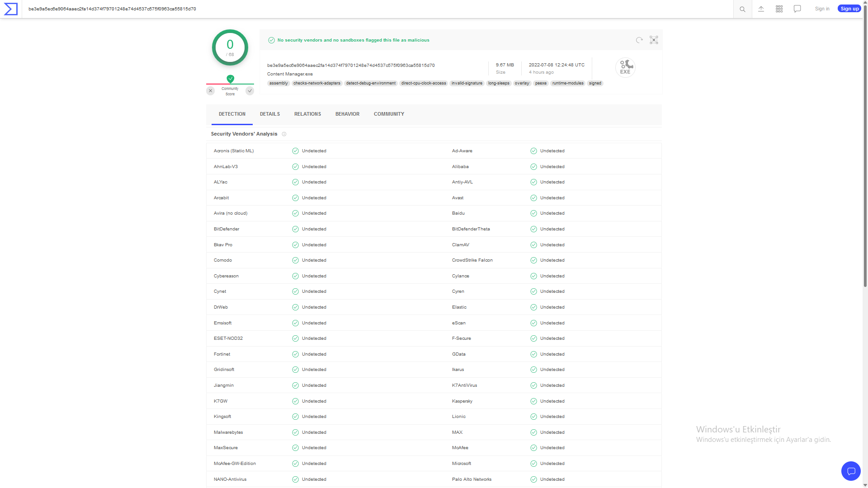
Task: Click the Security Vendors' Analysis info icon
Action: coord(284,134)
